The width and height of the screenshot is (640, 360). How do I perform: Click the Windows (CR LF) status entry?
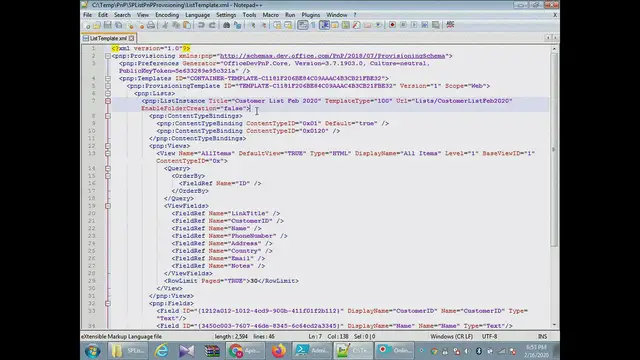coord(451,337)
